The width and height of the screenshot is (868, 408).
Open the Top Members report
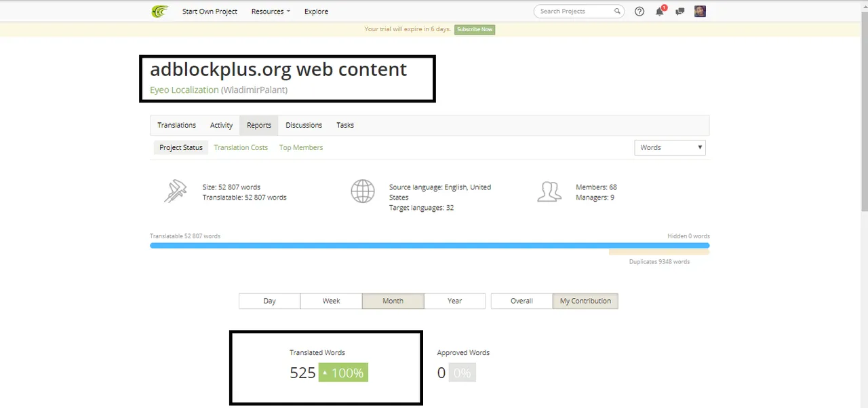[x=301, y=147]
